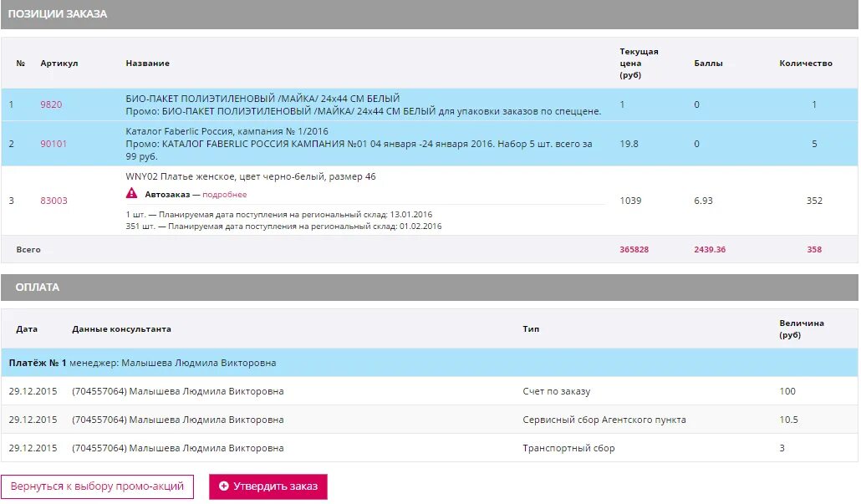Open article link 83003
The width and height of the screenshot is (861, 504).
coord(53,201)
